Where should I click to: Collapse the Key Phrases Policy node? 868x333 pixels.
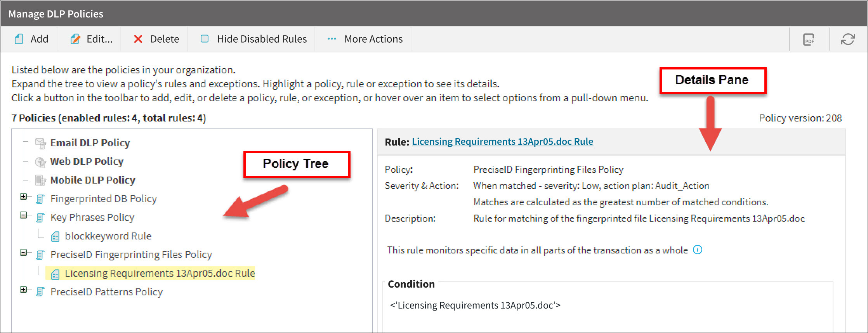point(24,215)
